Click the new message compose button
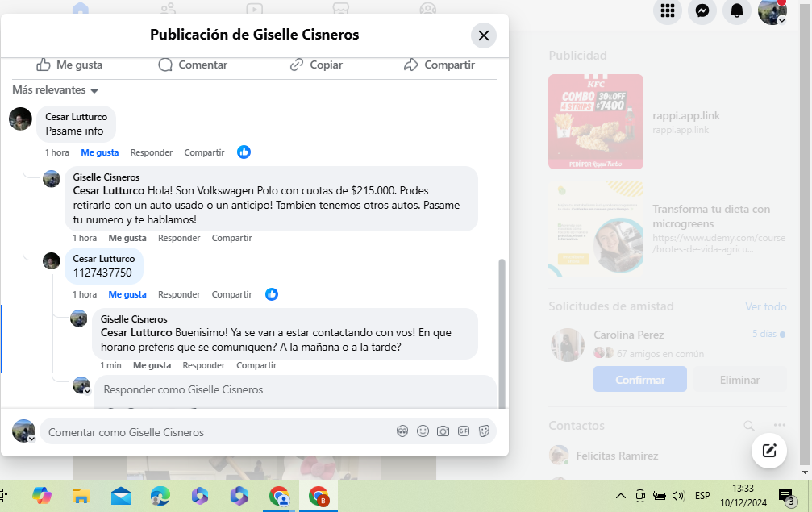This screenshot has width=812, height=512. tap(768, 451)
